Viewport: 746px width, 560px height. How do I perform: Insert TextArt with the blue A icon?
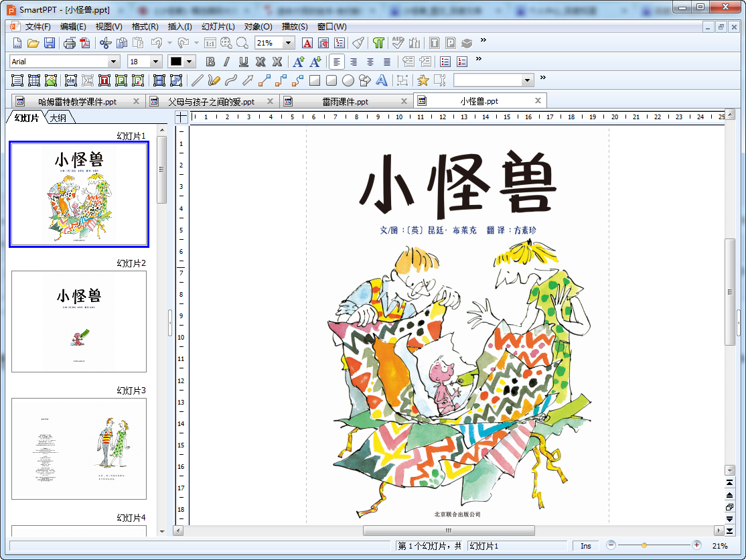(382, 80)
